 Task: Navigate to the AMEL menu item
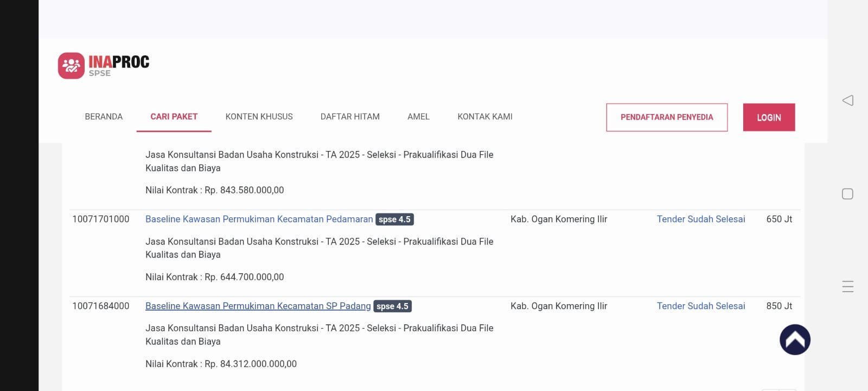(418, 117)
